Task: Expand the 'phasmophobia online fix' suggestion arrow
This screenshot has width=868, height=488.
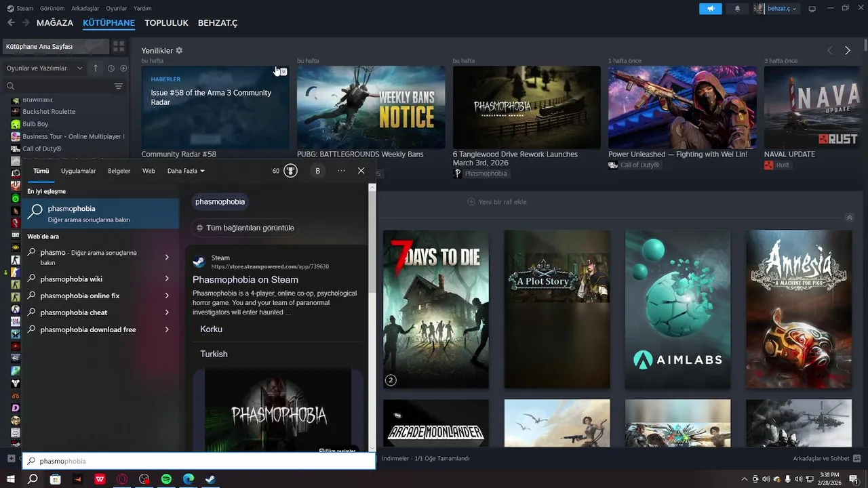Action: point(167,296)
